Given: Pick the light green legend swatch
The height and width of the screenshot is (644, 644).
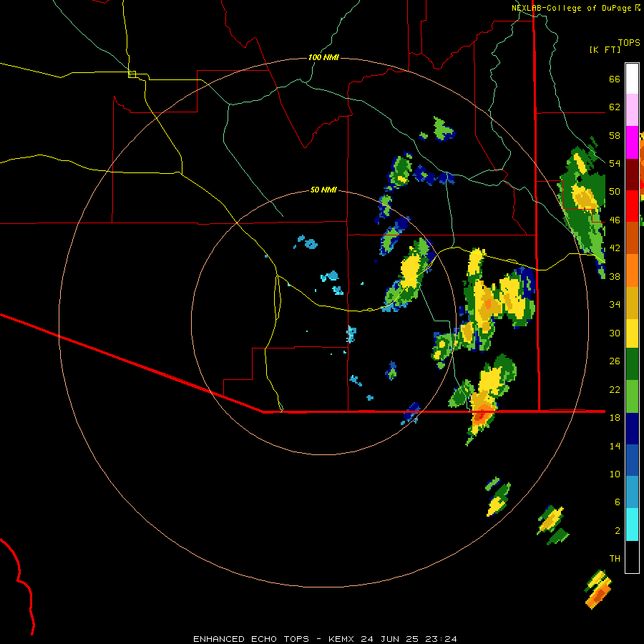Looking at the screenshot, I should pyautogui.click(x=632, y=396).
